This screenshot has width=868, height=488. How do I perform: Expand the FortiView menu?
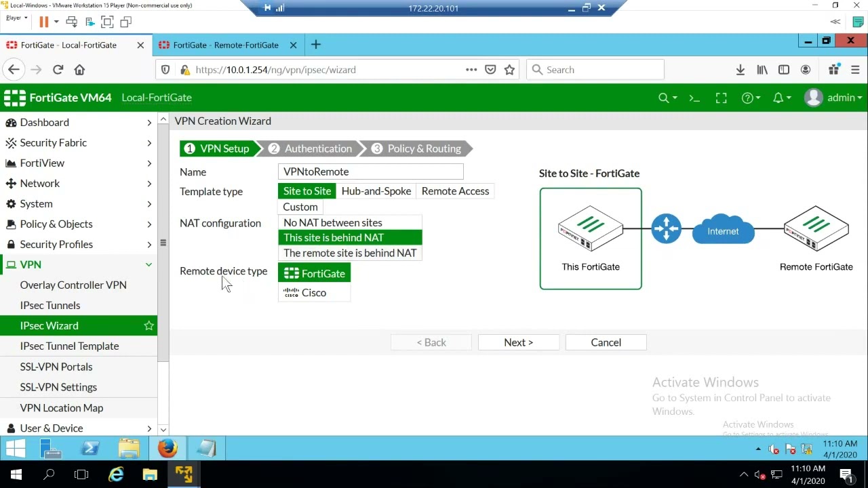pos(79,163)
